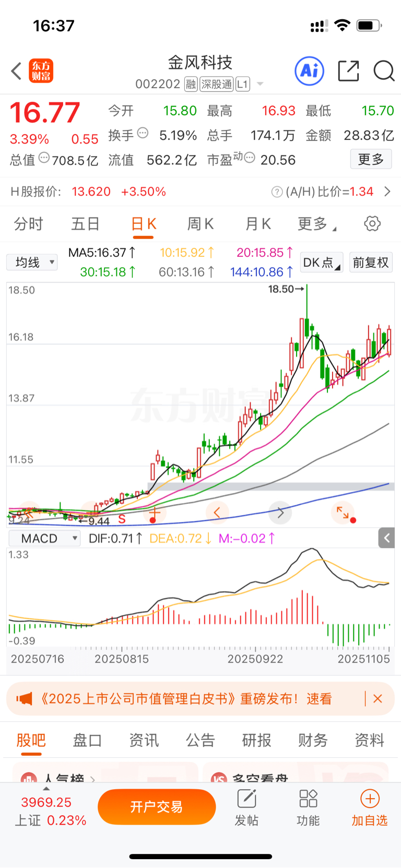This screenshot has width=401, height=868.
Task: Open the MACD indicator dropdown
Action: (44, 538)
